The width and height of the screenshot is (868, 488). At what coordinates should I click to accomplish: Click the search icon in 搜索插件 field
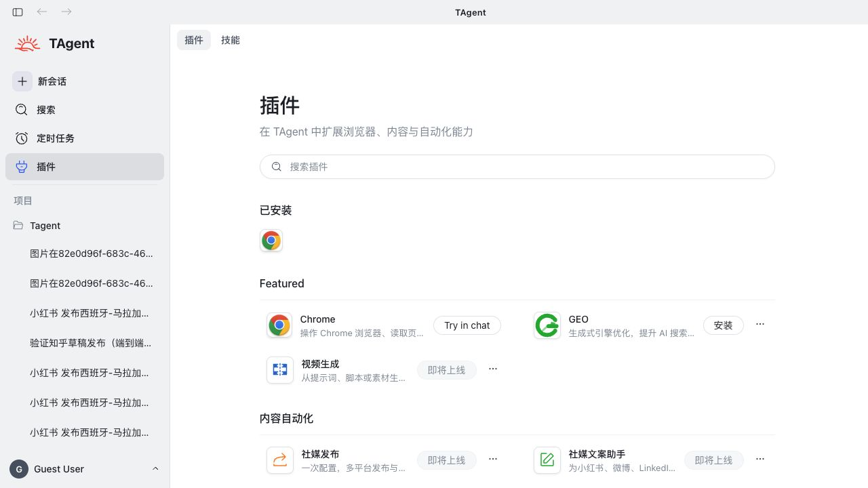click(x=277, y=167)
